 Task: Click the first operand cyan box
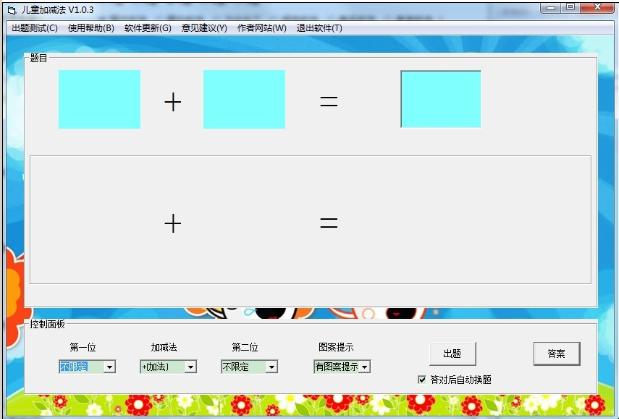click(x=99, y=99)
